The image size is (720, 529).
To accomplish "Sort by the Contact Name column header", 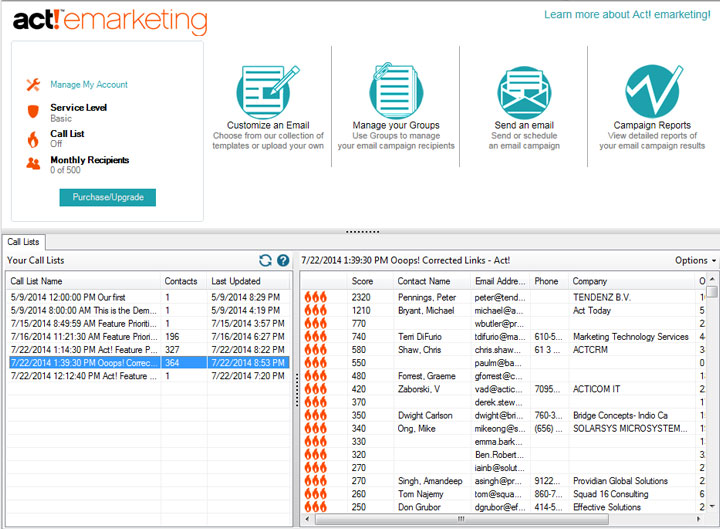I will pos(432,281).
